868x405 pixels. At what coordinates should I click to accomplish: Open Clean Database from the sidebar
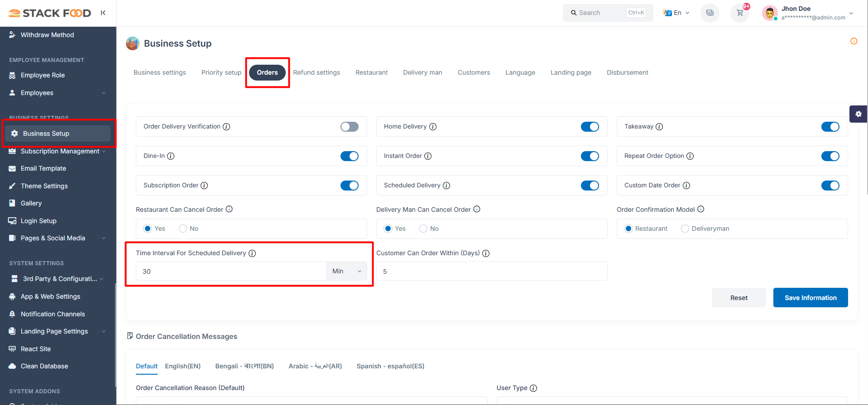tap(44, 366)
